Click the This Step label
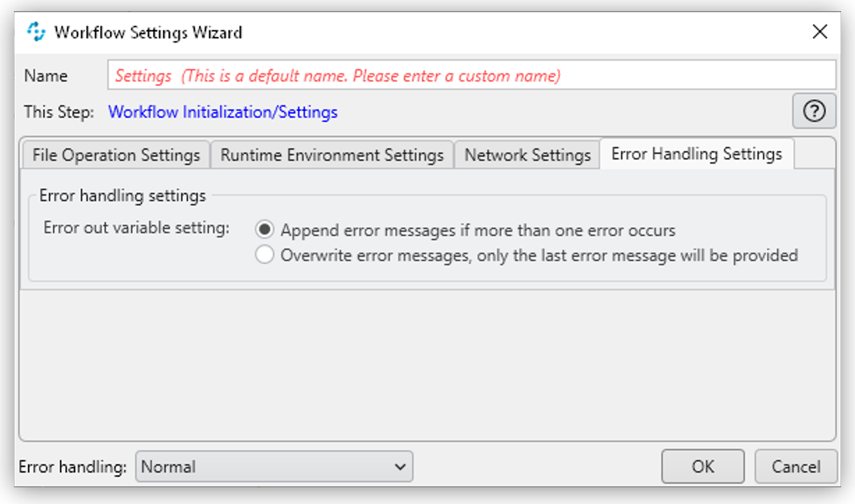 coord(57,111)
